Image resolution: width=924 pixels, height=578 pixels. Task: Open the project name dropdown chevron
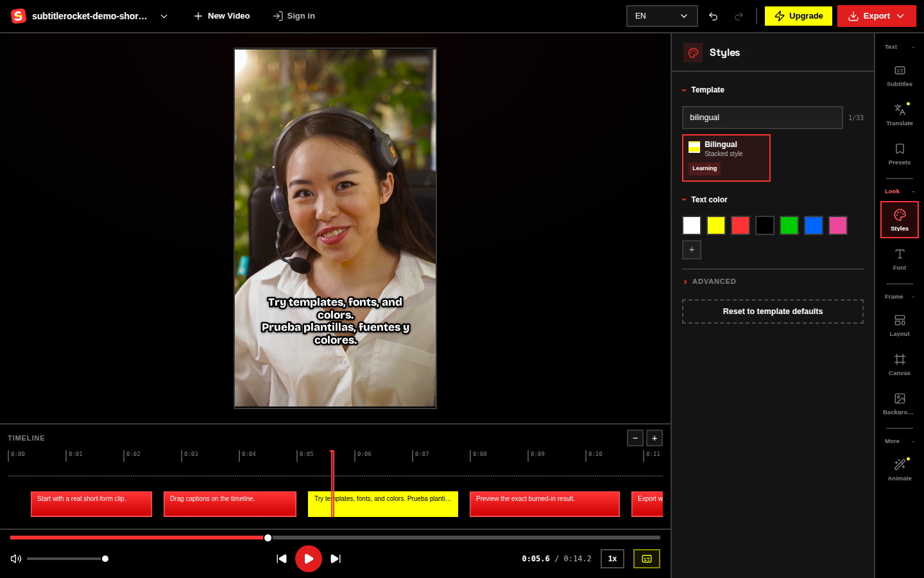(x=164, y=16)
